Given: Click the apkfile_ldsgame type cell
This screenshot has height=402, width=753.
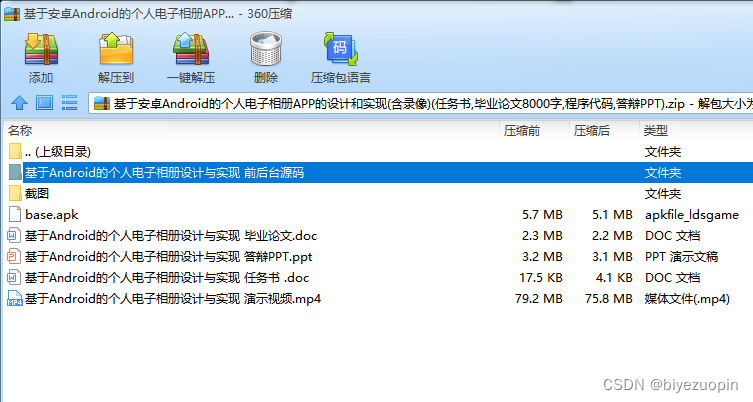Looking at the screenshot, I should (692, 215).
